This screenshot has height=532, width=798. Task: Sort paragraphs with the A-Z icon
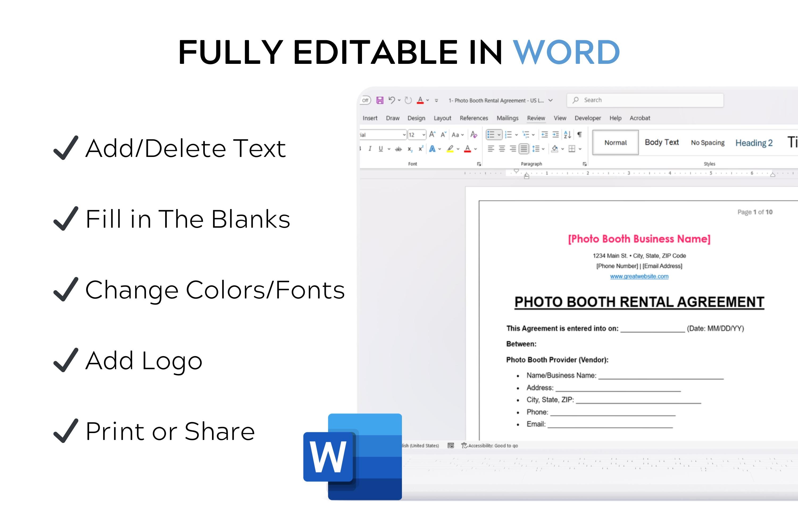pyautogui.click(x=567, y=135)
